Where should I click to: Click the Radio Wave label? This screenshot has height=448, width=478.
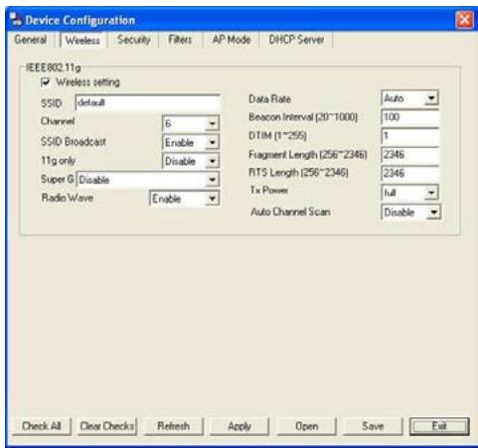[68, 198]
